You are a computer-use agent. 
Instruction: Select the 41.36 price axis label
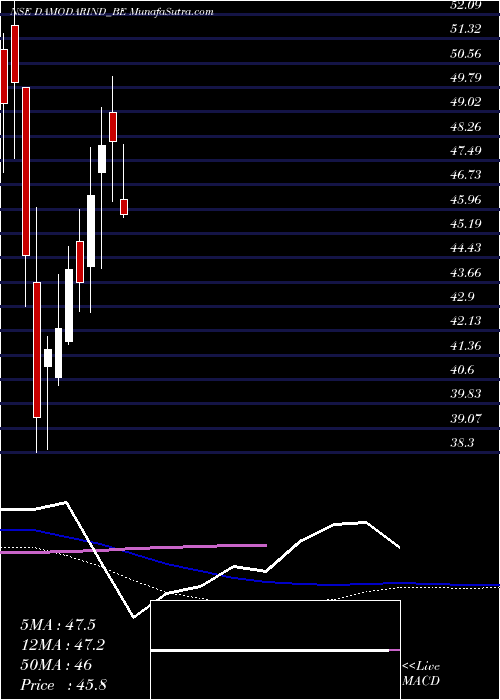pyautogui.click(x=465, y=345)
